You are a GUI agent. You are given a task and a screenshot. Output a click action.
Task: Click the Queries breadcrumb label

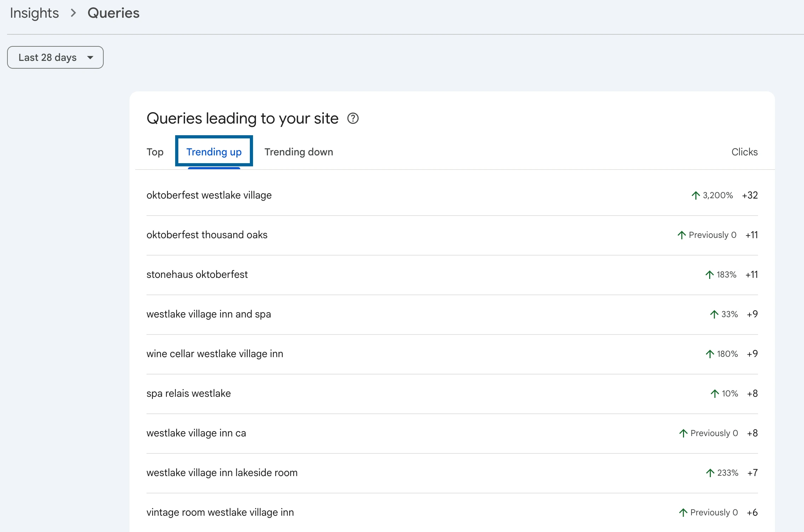point(113,13)
